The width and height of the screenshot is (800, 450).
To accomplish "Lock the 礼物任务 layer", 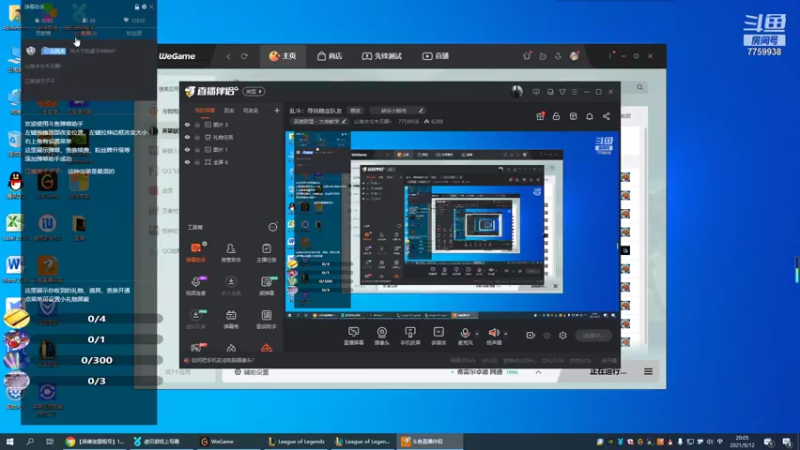I will pyautogui.click(x=197, y=137).
